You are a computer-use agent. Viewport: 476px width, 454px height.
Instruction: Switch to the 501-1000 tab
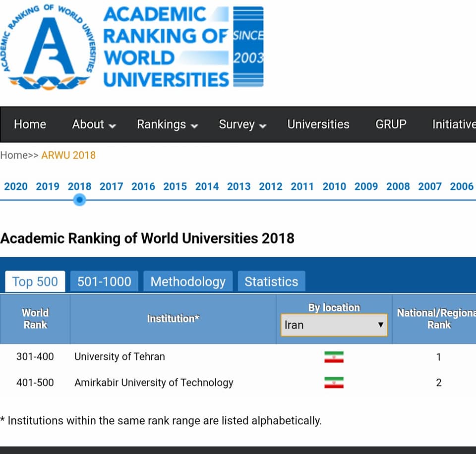click(x=104, y=282)
